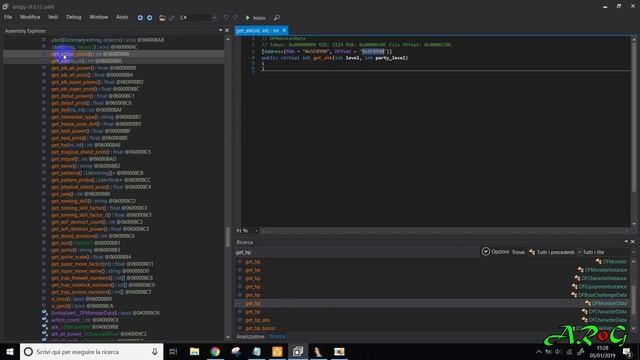Close the Assembly Explorer panel
This screenshot has height=360, width=640.
227,30
